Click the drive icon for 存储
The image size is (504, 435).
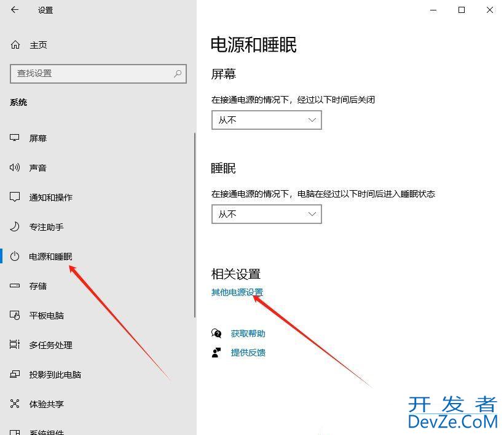pyautogui.click(x=15, y=285)
